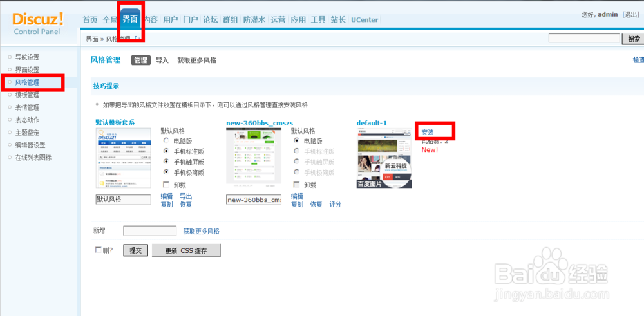The height and width of the screenshot is (316, 644).
Task: Select 手机标准版 radio for 默认模板套系
Action: [x=166, y=151]
